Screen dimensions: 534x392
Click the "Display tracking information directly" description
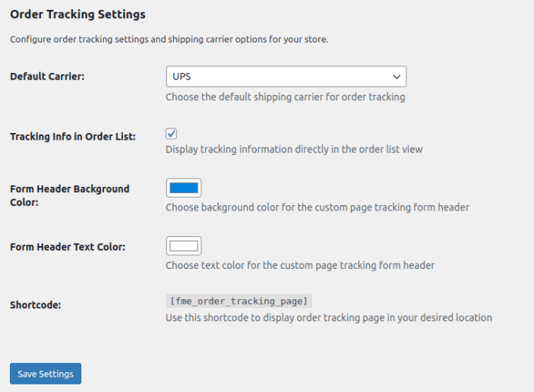(294, 150)
